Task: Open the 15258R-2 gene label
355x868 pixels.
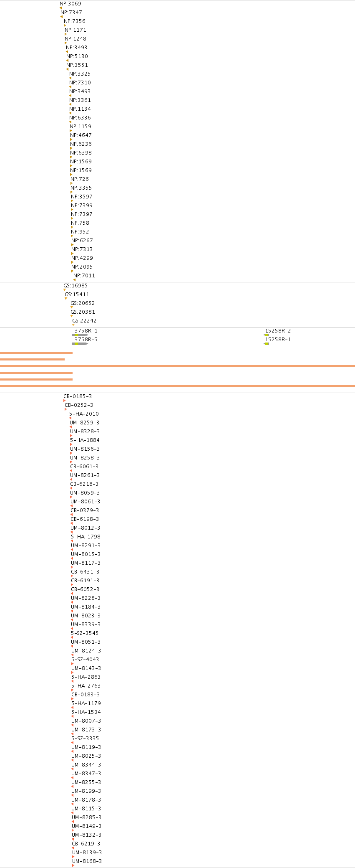Action: [x=278, y=331]
